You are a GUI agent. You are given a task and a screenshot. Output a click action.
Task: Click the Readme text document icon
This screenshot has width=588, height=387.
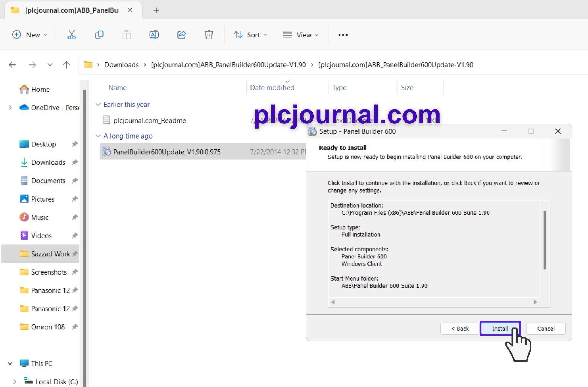106,120
